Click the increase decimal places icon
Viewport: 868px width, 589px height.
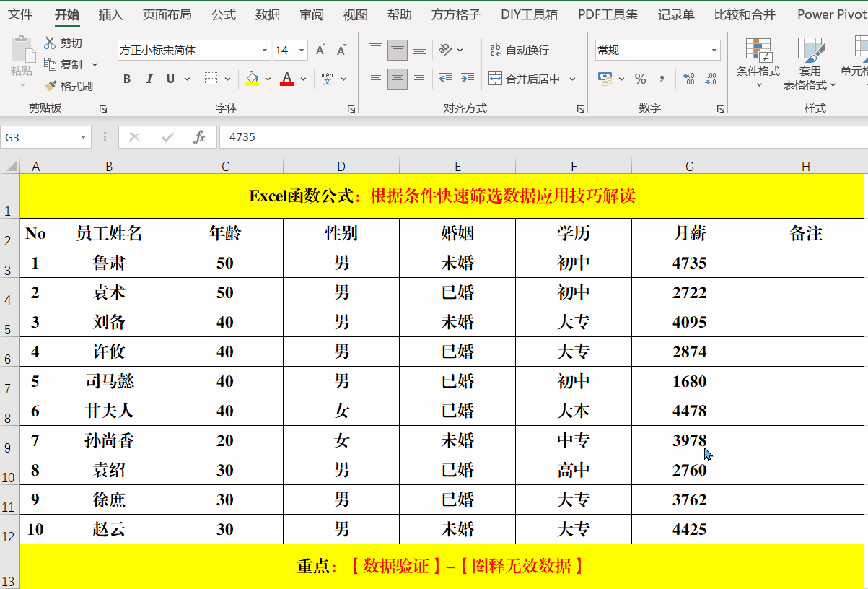[x=688, y=79]
